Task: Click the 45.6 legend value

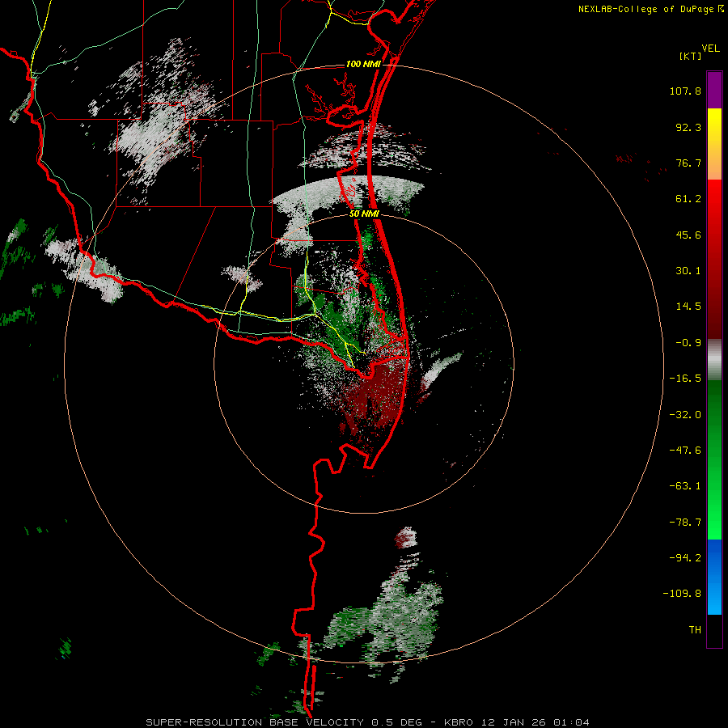Action: coord(688,235)
